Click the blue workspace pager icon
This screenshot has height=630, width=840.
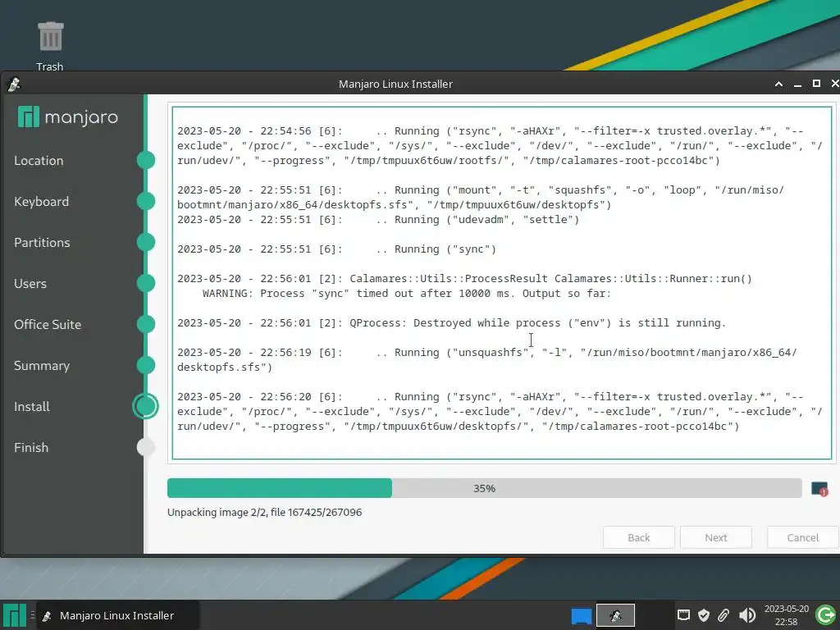tap(582, 615)
